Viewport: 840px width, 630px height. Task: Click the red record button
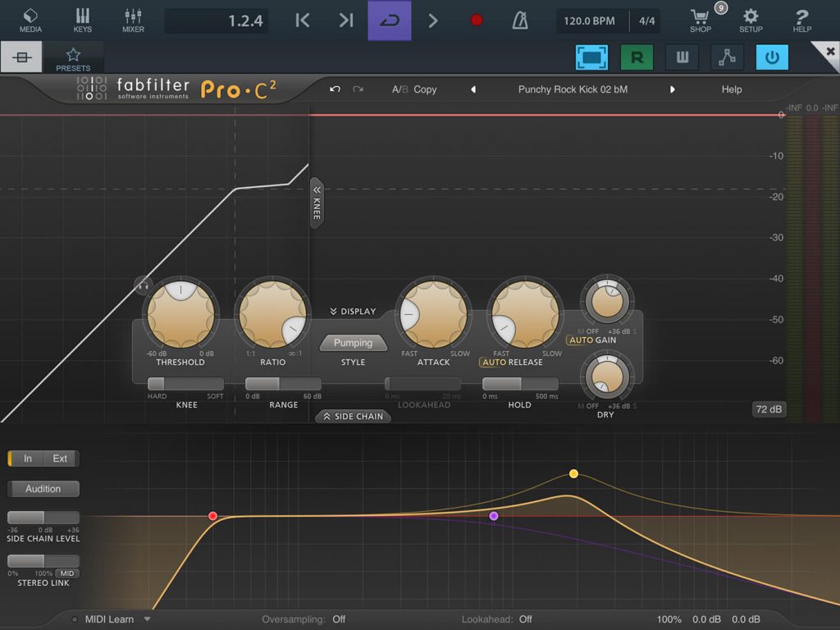click(477, 21)
